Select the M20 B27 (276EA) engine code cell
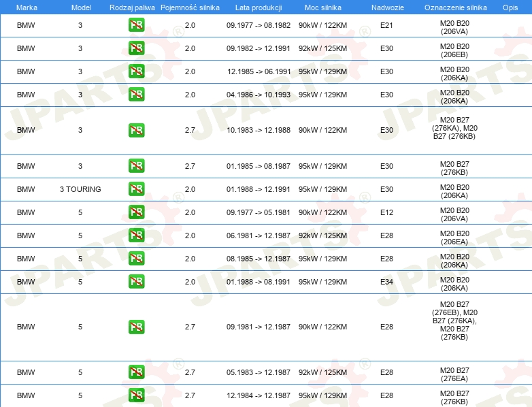Screen dimensions: 532x407 (x=454, y=374)
